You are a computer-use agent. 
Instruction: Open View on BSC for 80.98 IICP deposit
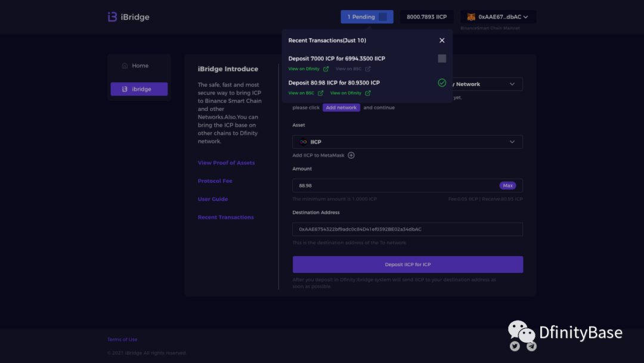point(305,93)
